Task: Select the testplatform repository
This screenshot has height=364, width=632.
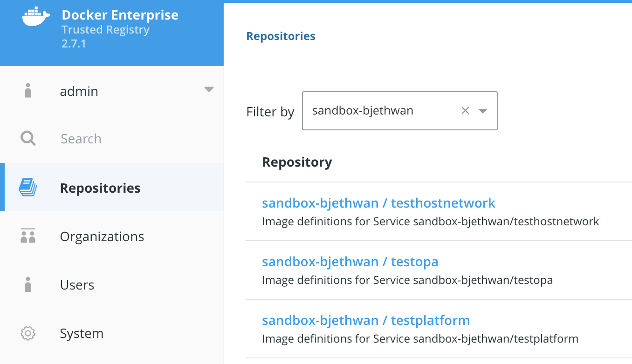Action: tap(366, 320)
